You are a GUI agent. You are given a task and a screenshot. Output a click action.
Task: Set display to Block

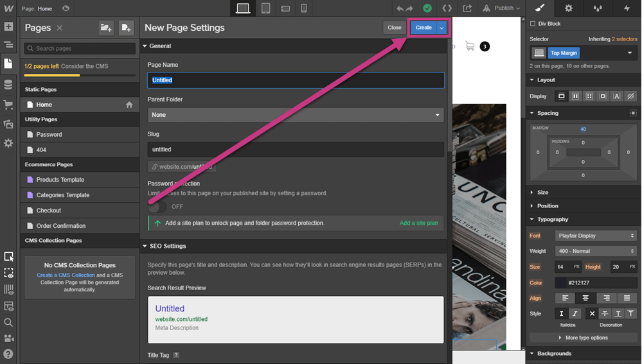561,96
